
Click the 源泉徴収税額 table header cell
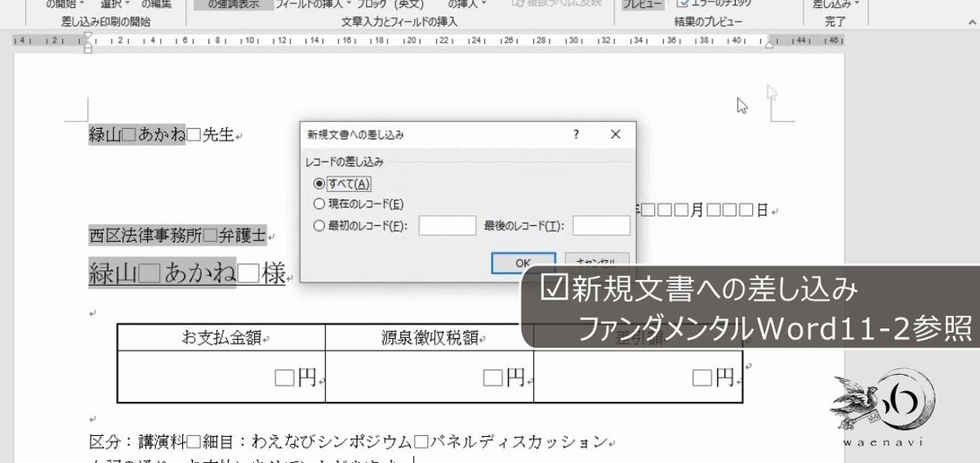pos(430,337)
